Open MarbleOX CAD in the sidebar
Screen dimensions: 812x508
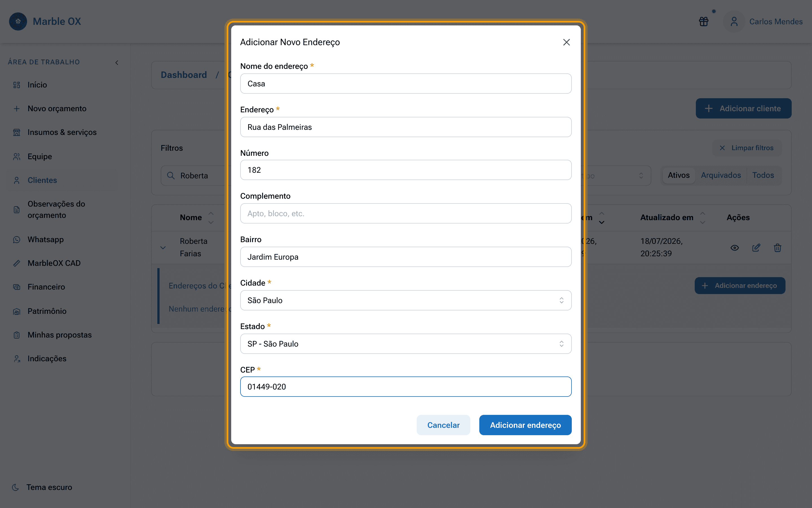pyautogui.click(x=65, y=263)
